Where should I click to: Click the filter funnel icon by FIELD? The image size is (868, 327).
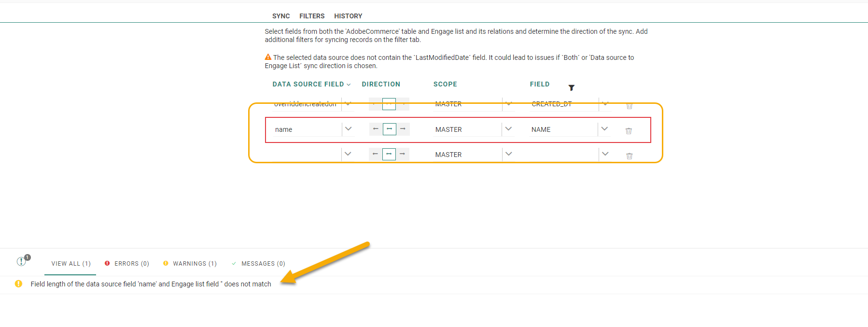point(571,87)
